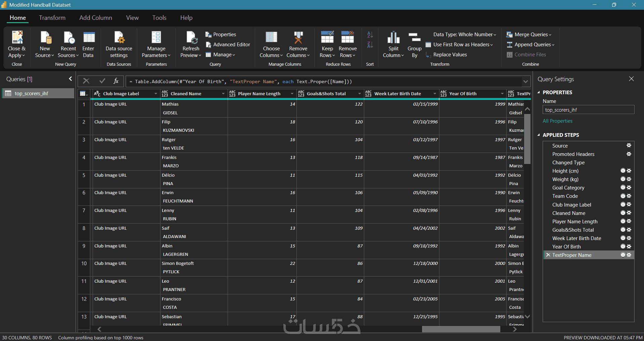644x341 pixels.
Task: Click the Refresh Preview icon
Action: pyautogui.click(x=191, y=37)
